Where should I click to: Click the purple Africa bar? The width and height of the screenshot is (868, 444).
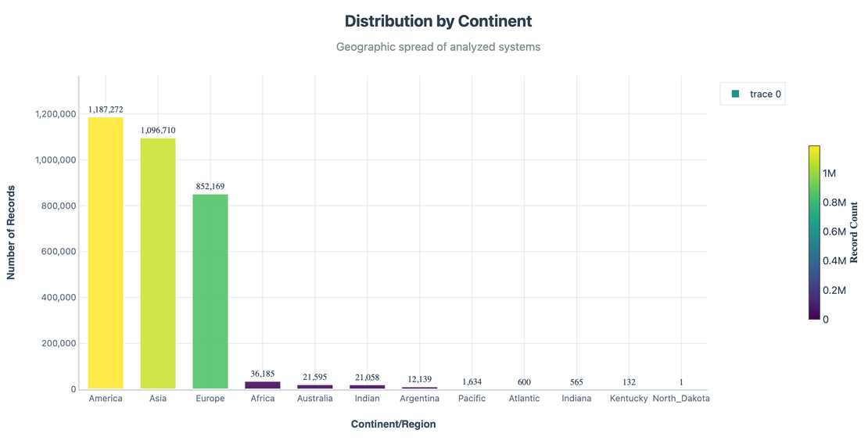pos(263,385)
